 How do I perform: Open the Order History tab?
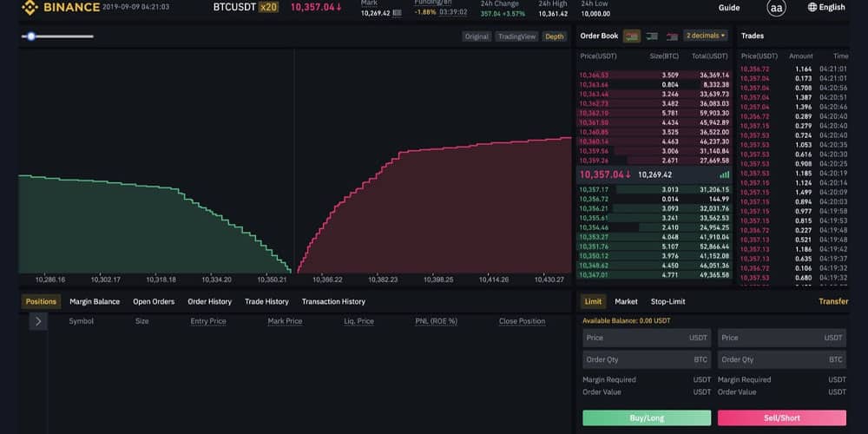click(210, 302)
